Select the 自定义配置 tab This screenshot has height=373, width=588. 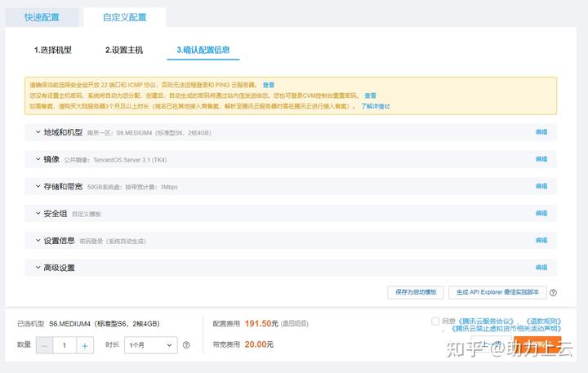124,17
